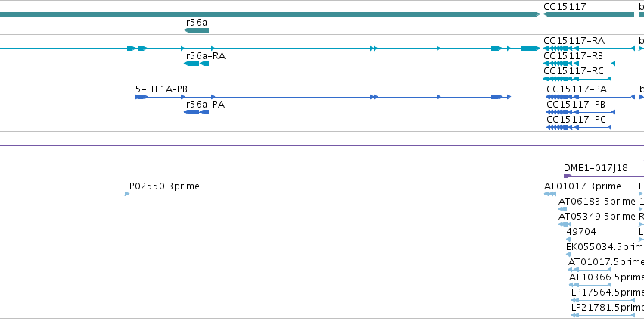
Task: Click the LP17564.5prime alignment glyph
Action: pyautogui.click(x=603, y=301)
